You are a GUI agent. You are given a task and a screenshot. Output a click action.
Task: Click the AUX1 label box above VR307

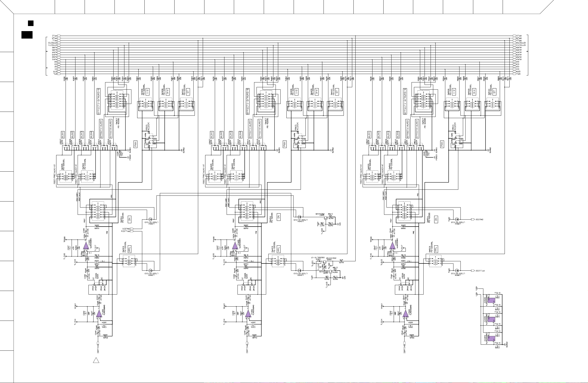pos(63,134)
